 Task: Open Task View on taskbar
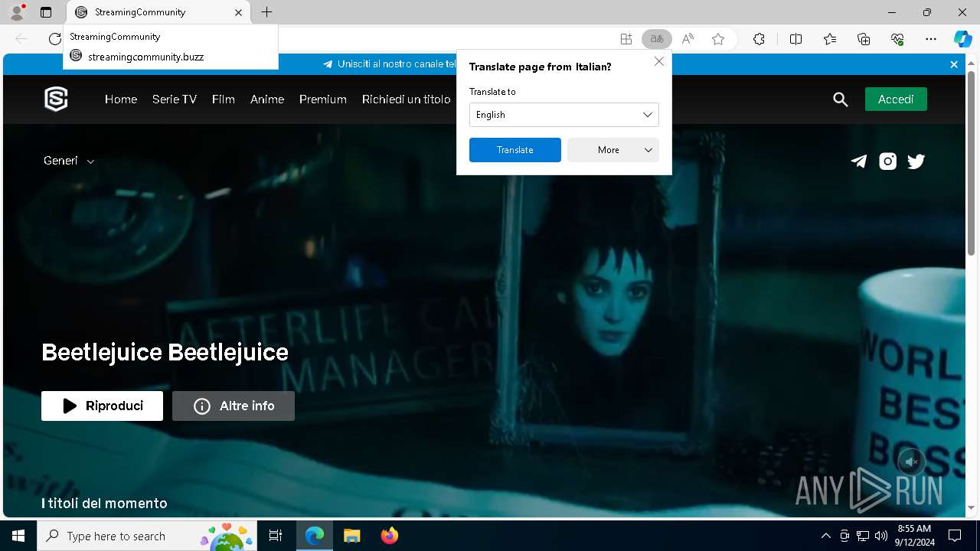point(276,536)
